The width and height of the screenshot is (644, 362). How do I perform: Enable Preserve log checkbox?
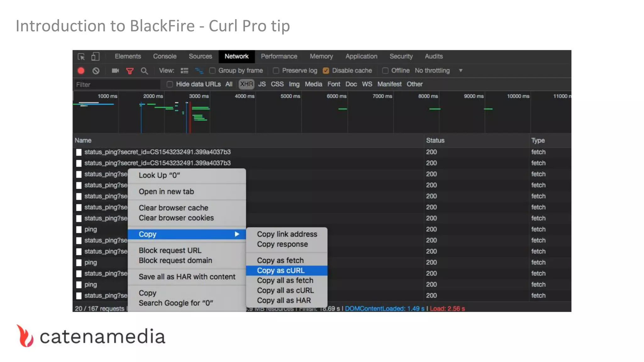(x=276, y=71)
